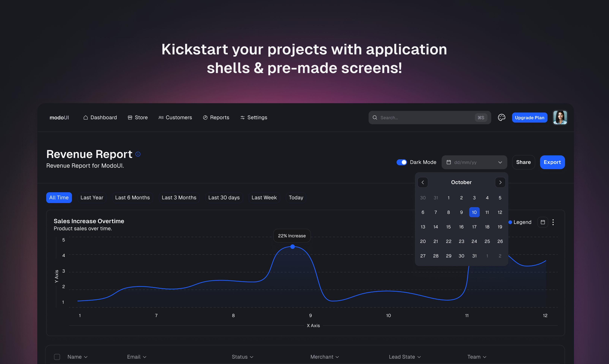
Task: Click the Upgrade Plan button
Action: [x=529, y=118]
